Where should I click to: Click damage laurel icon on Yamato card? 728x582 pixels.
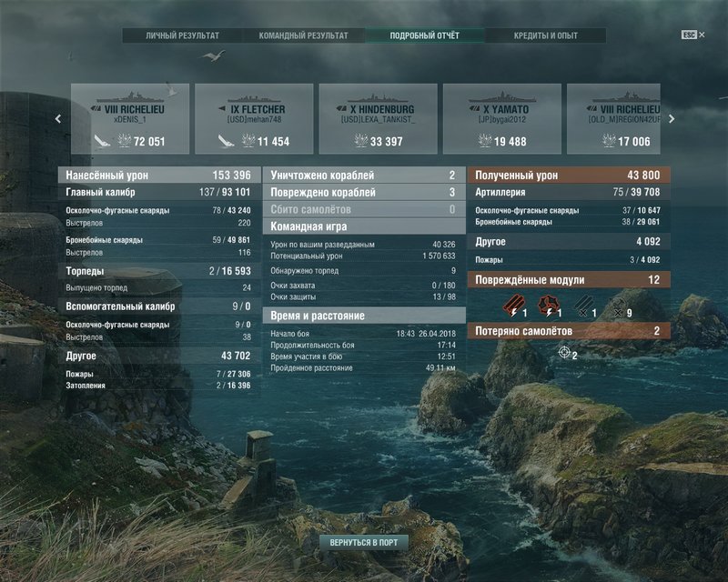485,141
